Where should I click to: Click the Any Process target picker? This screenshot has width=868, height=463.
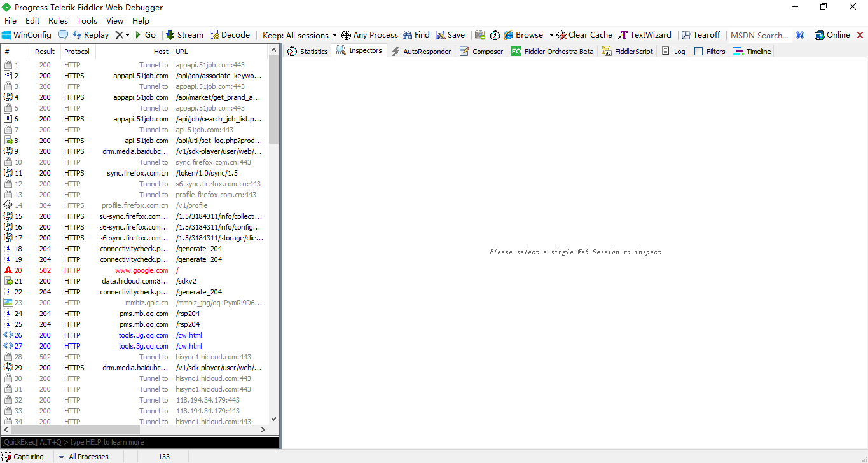point(369,35)
